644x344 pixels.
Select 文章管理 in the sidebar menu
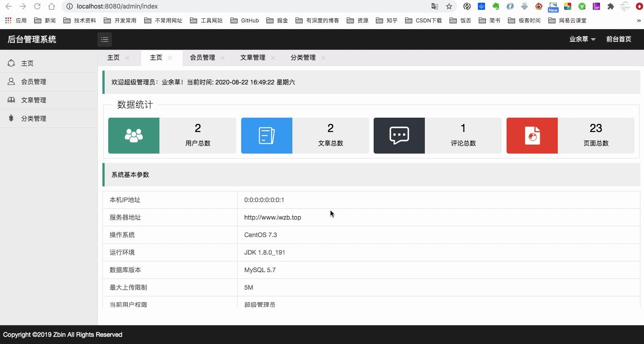tap(49, 100)
